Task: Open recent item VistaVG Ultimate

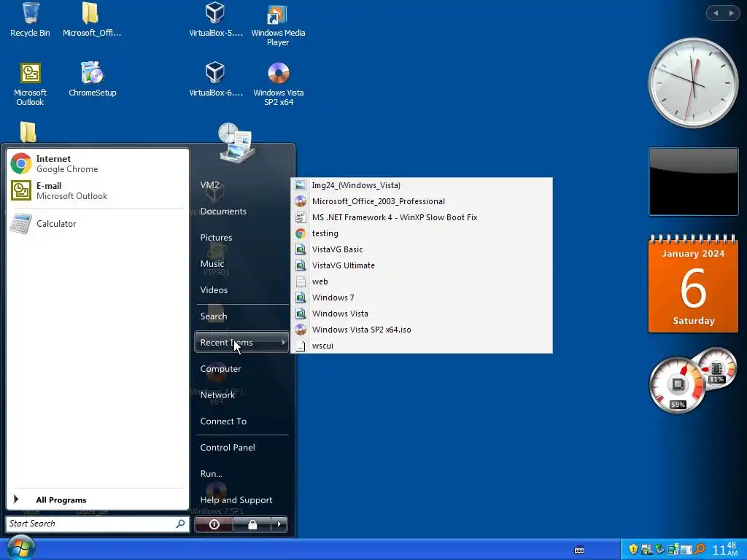Action: click(422, 265)
